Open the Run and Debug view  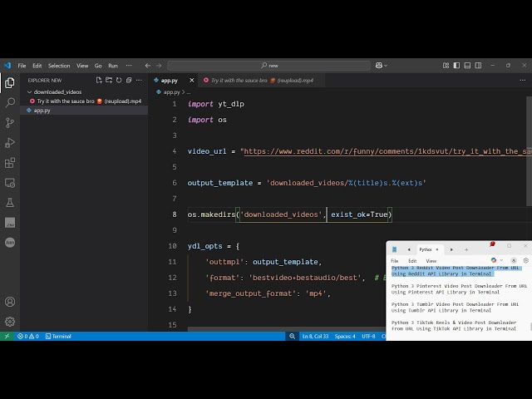pyautogui.click(x=10, y=142)
